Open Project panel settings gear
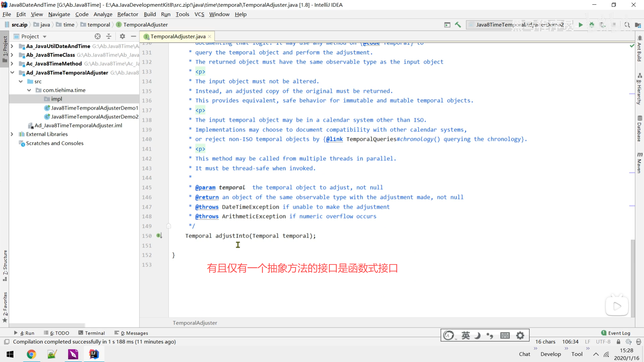This screenshot has height=362, width=644. (x=122, y=36)
